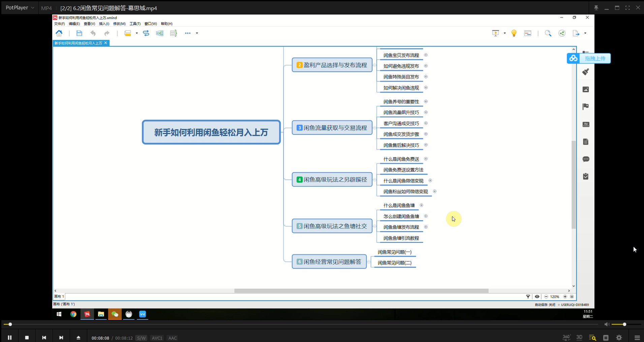Open the filter funnel in the status bar

tap(528, 296)
